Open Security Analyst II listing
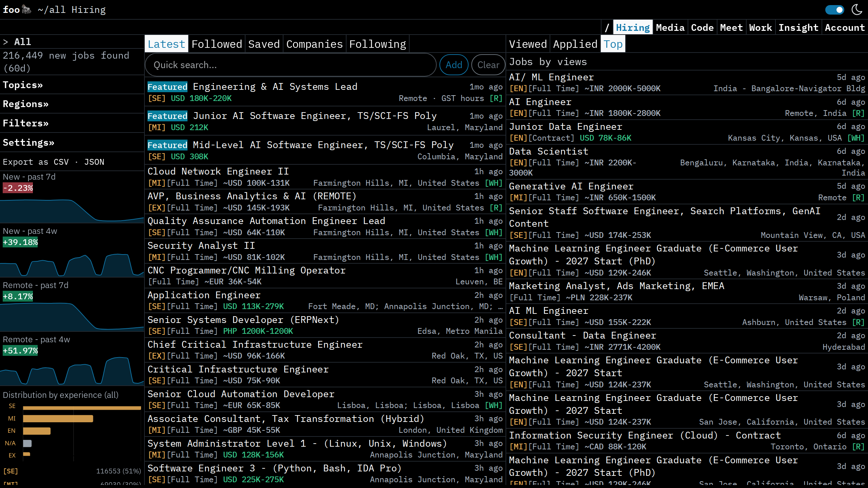 [x=325, y=251]
